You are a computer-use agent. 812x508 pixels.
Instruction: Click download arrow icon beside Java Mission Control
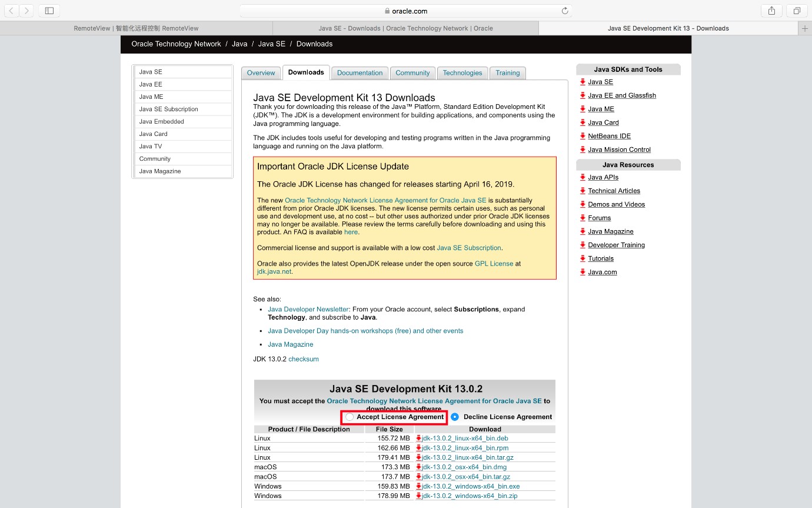583,150
